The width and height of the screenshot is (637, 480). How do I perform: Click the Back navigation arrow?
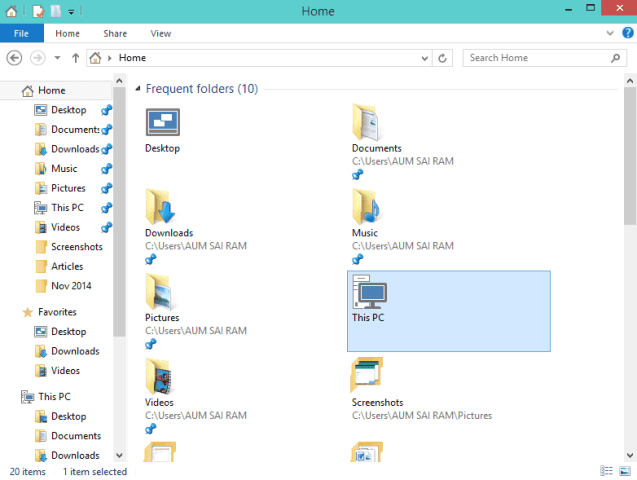pyautogui.click(x=14, y=58)
